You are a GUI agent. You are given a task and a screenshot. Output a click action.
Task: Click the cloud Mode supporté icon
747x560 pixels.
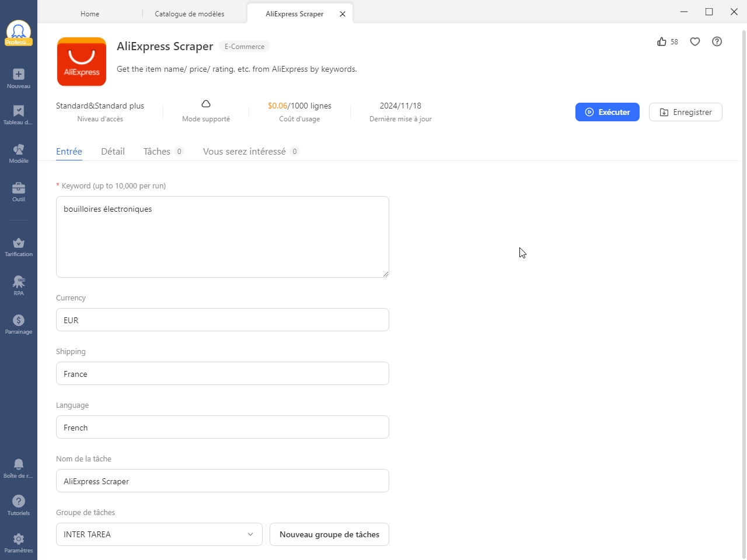(206, 104)
